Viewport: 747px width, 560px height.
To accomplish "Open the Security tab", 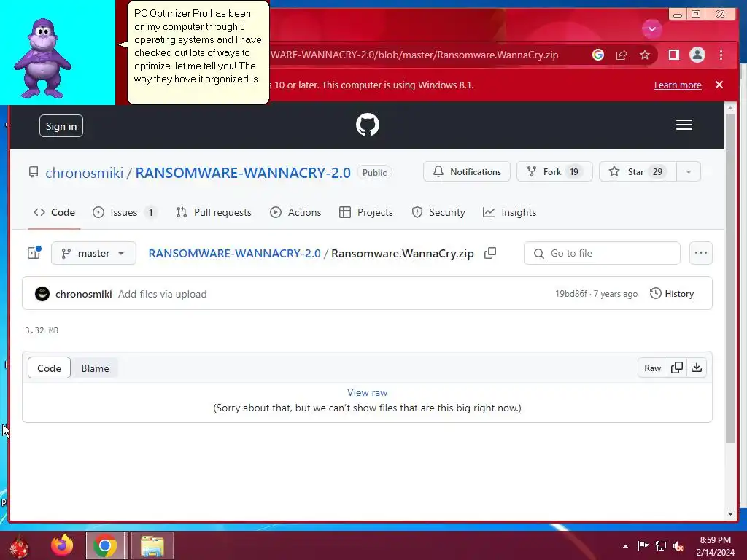I will [438, 212].
